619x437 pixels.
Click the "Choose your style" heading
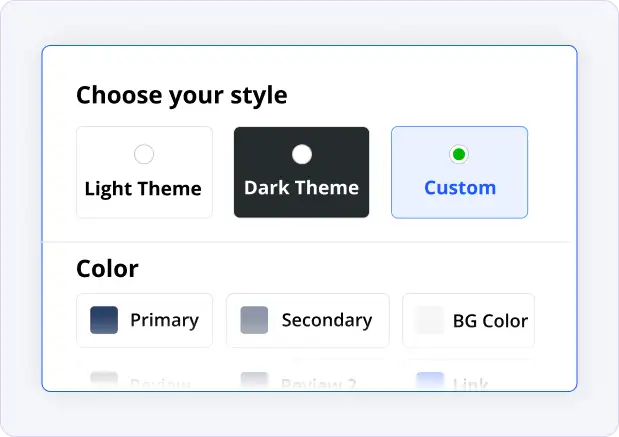[181, 96]
